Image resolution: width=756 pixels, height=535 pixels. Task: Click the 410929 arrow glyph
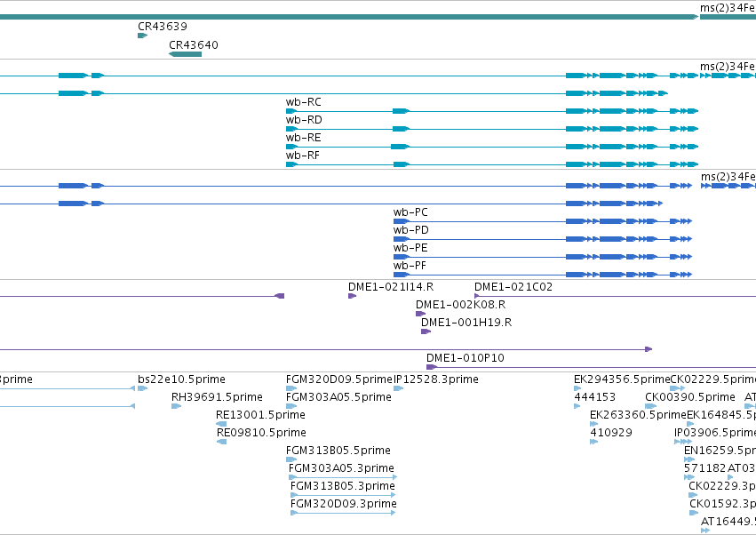pyautogui.click(x=594, y=442)
